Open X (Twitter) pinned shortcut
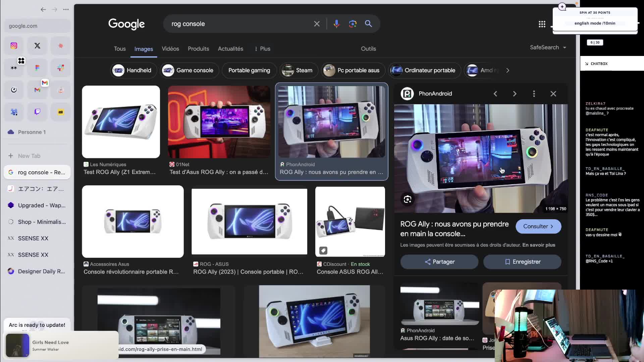Viewport: 644px width, 362px height. tap(37, 46)
